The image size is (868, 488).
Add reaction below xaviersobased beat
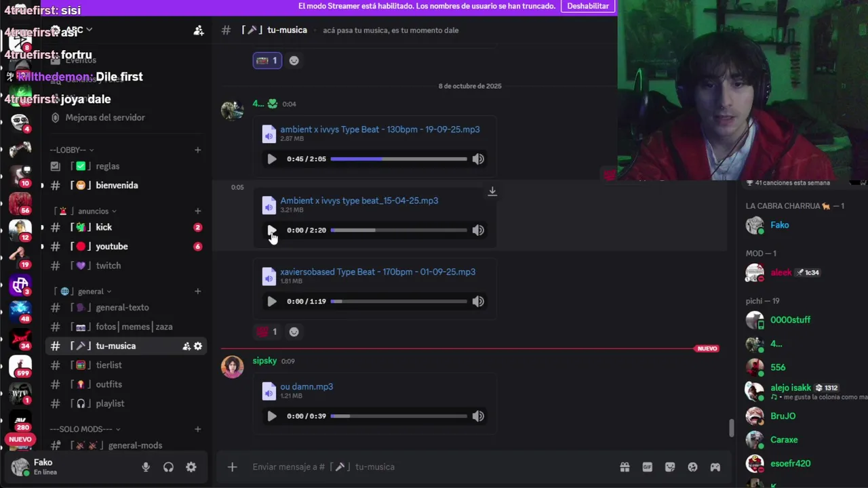(294, 331)
